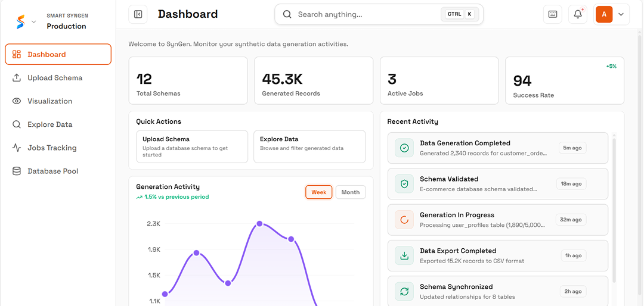Click the 2h ago timestamp badge
The image size is (644, 306).
(574, 291)
